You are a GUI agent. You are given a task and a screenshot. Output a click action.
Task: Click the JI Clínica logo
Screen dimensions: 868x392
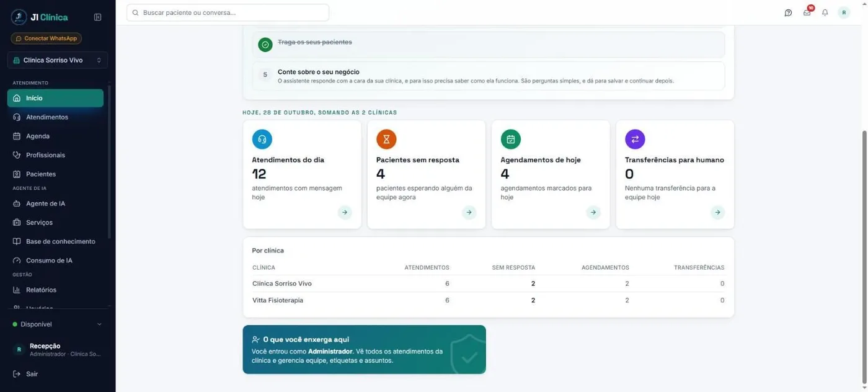point(40,17)
